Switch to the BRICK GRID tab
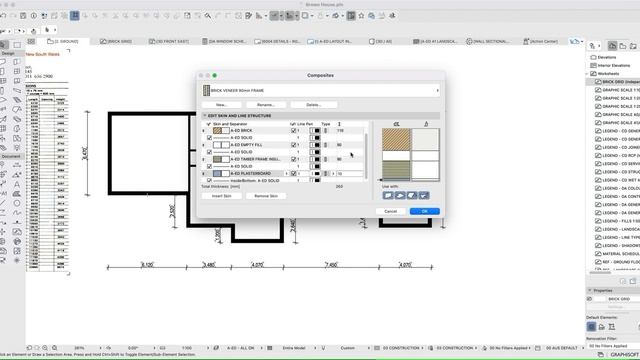640x360 pixels. point(116,41)
